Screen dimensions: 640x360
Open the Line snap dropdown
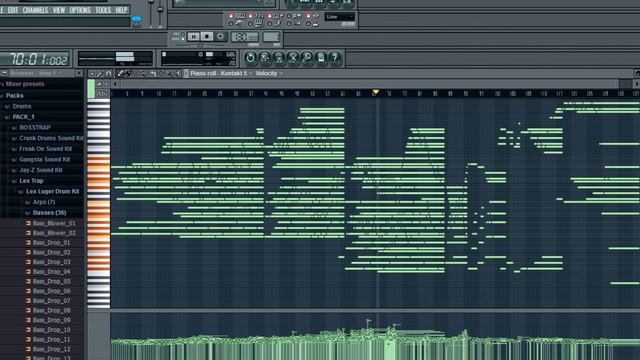click(x=340, y=17)
